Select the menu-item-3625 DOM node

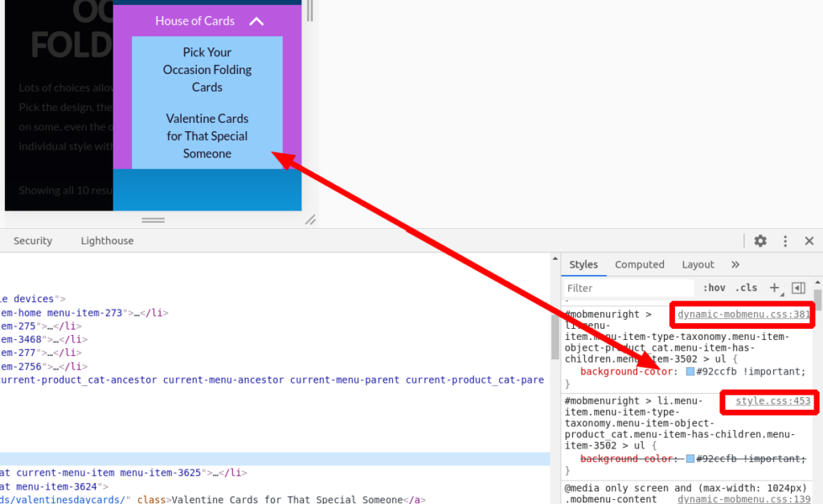point(124,473)
